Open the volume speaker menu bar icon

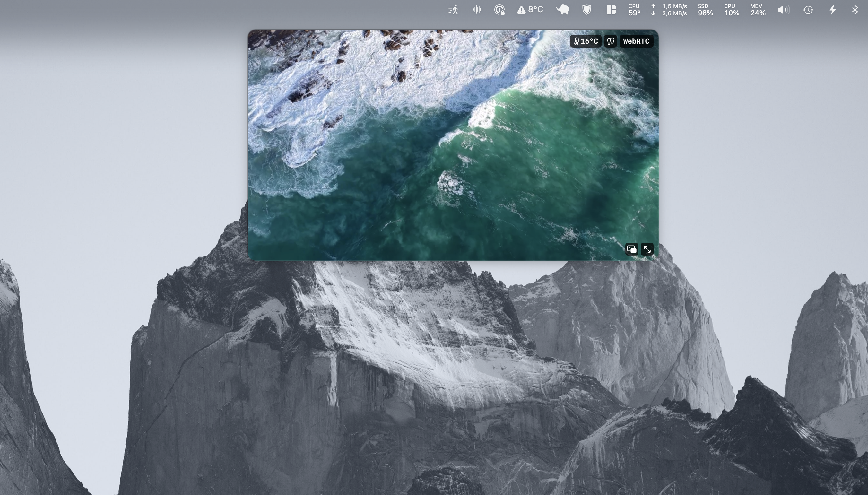pos(784,10)
